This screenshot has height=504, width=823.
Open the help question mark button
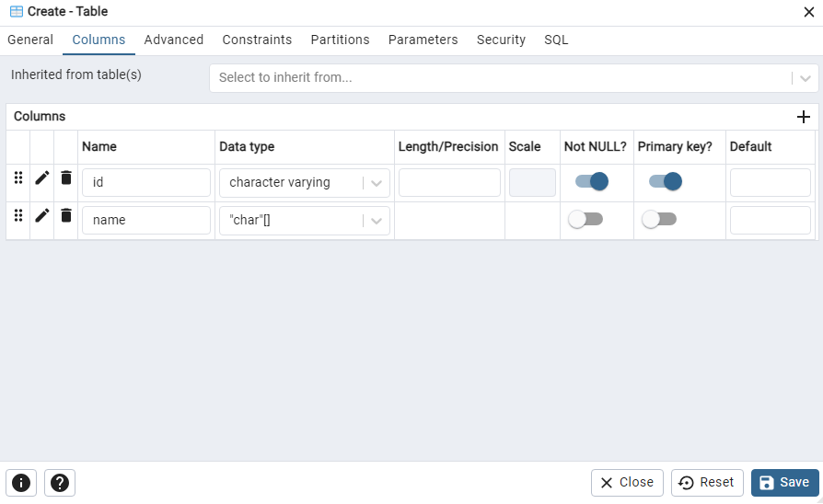click(x=60, y=483)
